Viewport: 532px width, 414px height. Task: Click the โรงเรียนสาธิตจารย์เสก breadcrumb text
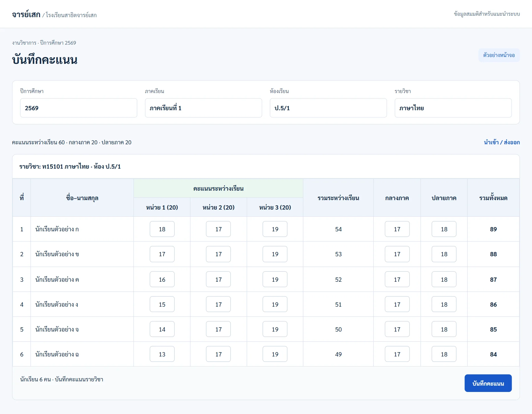point(71,15)
